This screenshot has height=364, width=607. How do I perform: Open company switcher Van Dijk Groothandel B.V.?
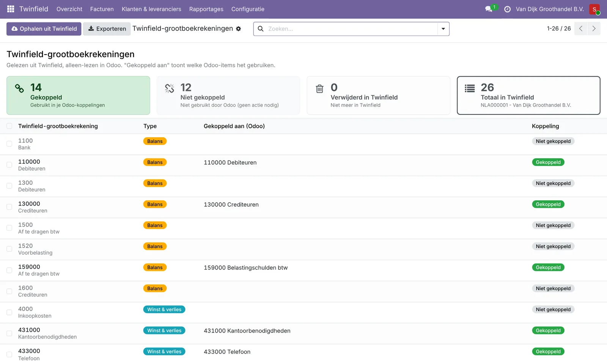550,9
